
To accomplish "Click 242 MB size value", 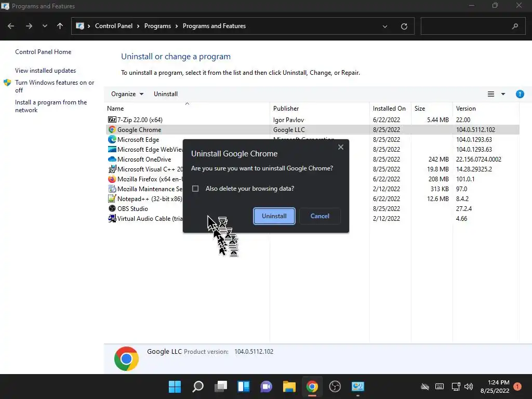I will (438, 159).
